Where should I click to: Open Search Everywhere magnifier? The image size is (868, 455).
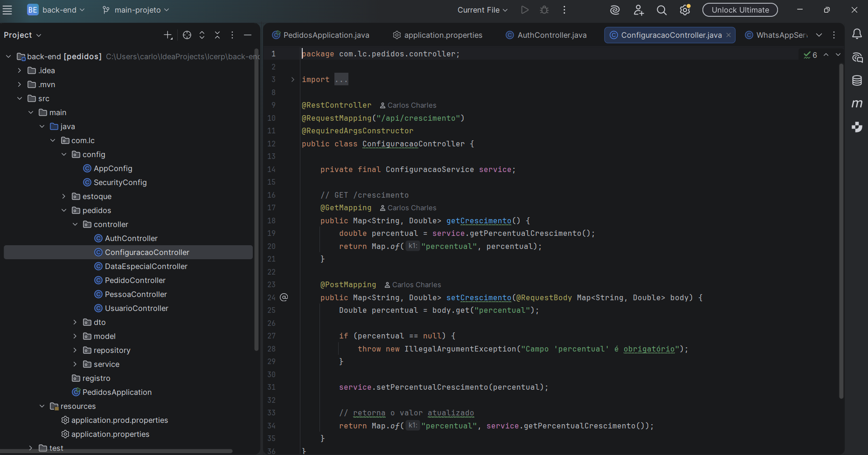pyautogui.click(x=661, y=10)
